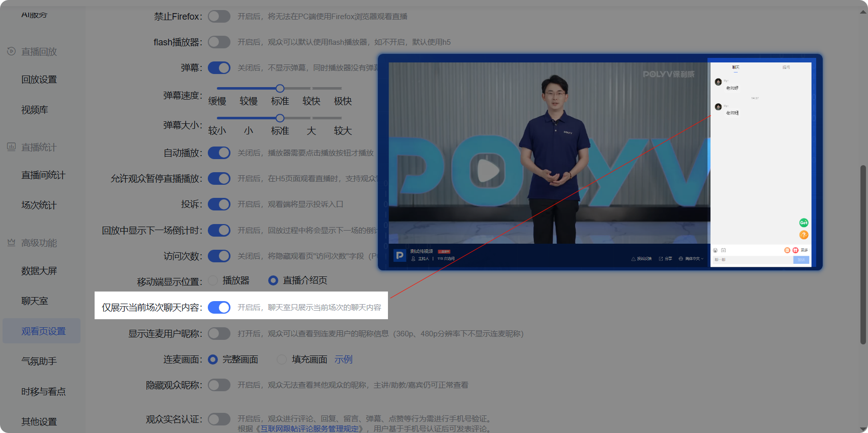Open the 互联网跟帖评论服务管理规定 link
This screenshot has width=868, height=433.
coord(309,429)
